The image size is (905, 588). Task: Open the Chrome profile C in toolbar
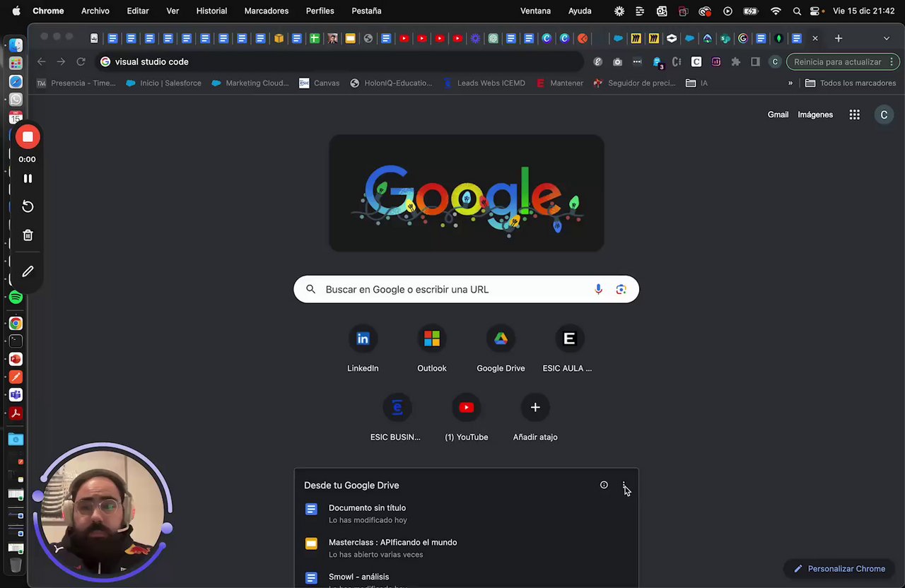(775, 61)
